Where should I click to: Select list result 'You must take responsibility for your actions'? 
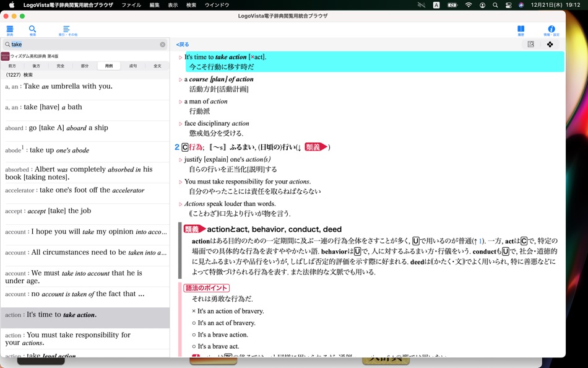click(85, 339)
